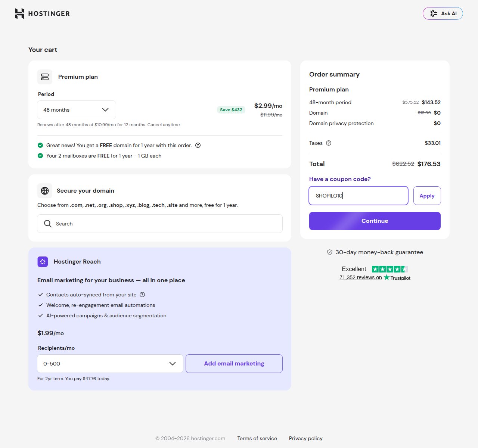Click the globe icon for Secure your domain
The image size is (478, 448).
(x=45, y=191)
